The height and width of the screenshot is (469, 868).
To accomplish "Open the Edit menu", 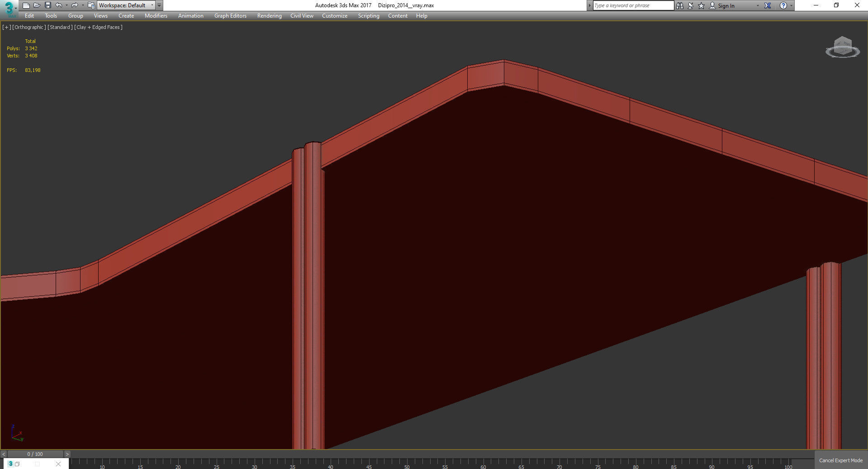I will coord(29,16).
